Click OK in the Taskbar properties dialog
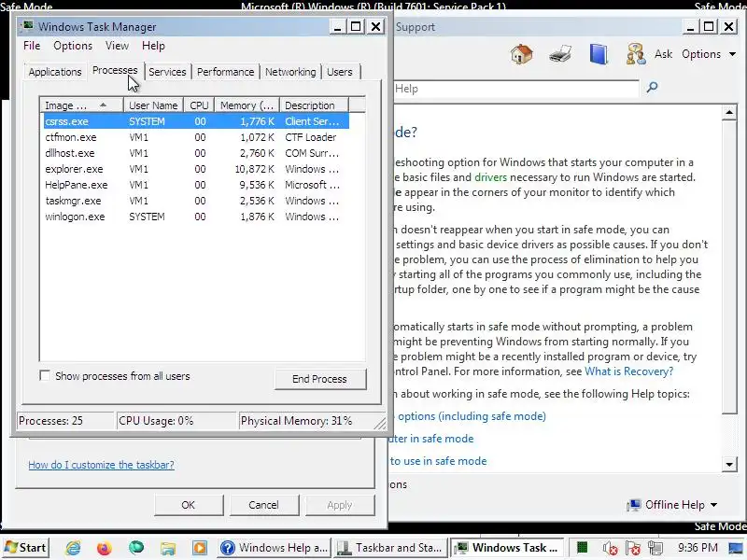 pyautogui.click(x=189, y=505)
